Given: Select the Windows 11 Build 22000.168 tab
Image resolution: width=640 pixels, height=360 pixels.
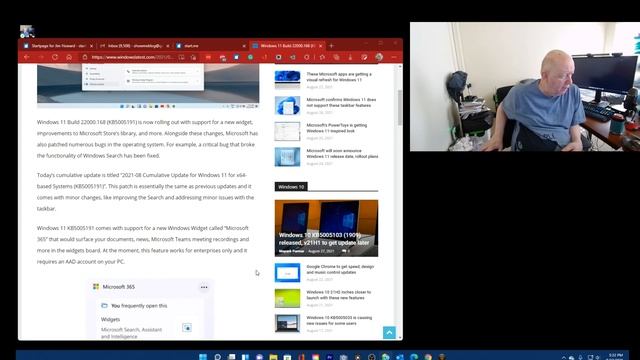Looking at the screenshot, I should 287,46.
